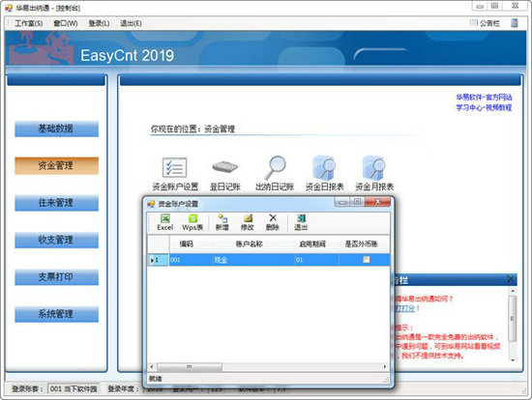The height and width of the screenshot is (400, 532).
Task: Export the account list to Excel
Action: pos(164,223)
